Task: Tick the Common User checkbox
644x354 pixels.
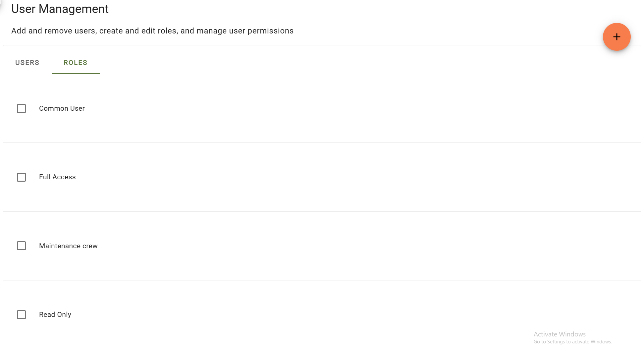Action: tap(22, 108)
